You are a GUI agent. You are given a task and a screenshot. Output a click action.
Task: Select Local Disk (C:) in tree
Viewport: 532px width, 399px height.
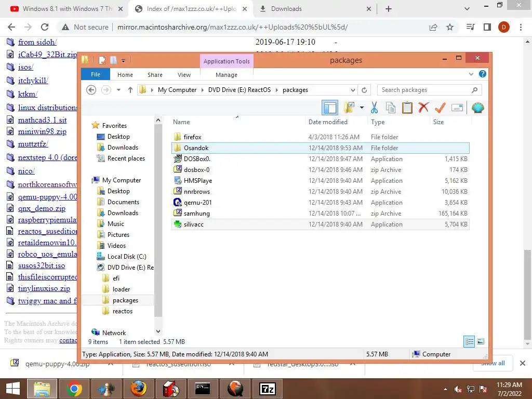tap(127, 257)
